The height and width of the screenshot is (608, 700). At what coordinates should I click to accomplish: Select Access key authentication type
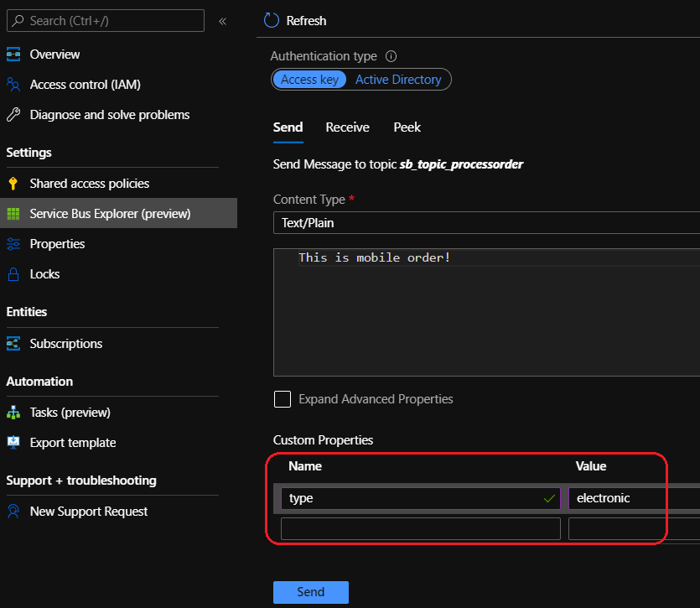pyautogui.click(x=309, y=80)
